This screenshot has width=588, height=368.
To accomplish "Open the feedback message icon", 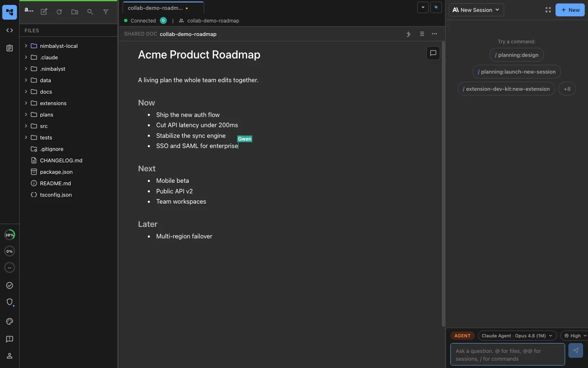I will (10, 339).
